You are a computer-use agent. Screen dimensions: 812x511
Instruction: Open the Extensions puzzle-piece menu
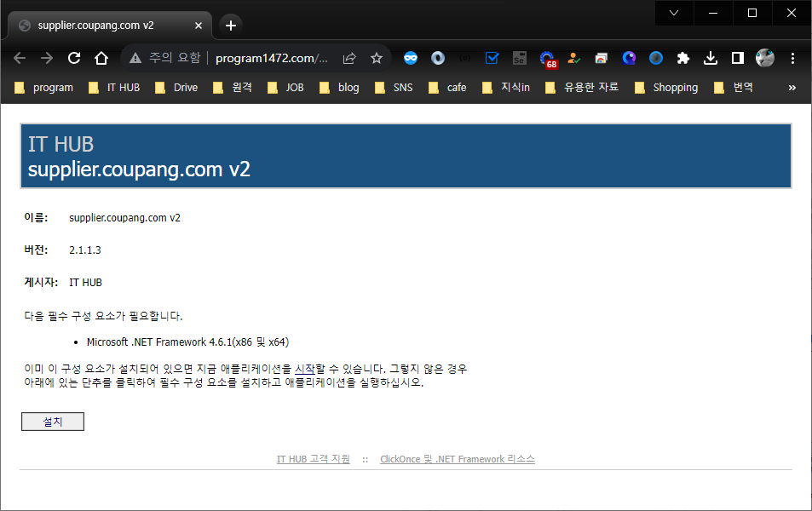[682, 59]
